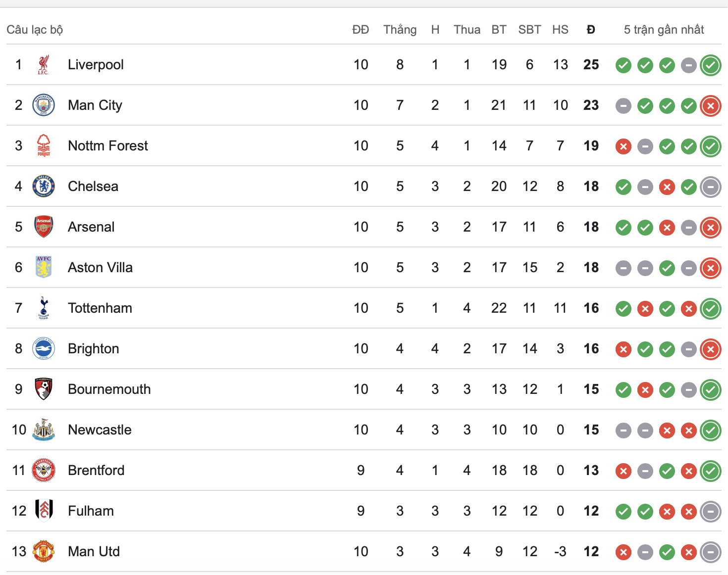Open the Brighton team name link

[94, 349]
